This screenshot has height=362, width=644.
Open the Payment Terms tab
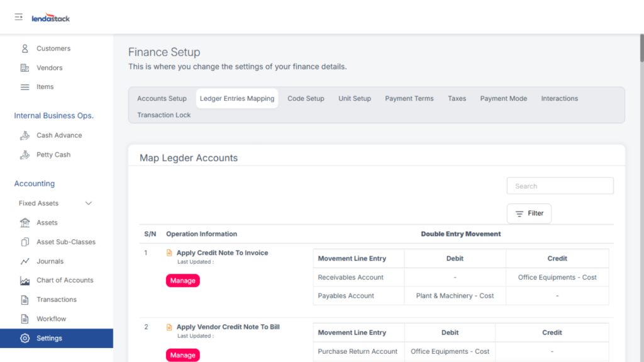[409, 99]
